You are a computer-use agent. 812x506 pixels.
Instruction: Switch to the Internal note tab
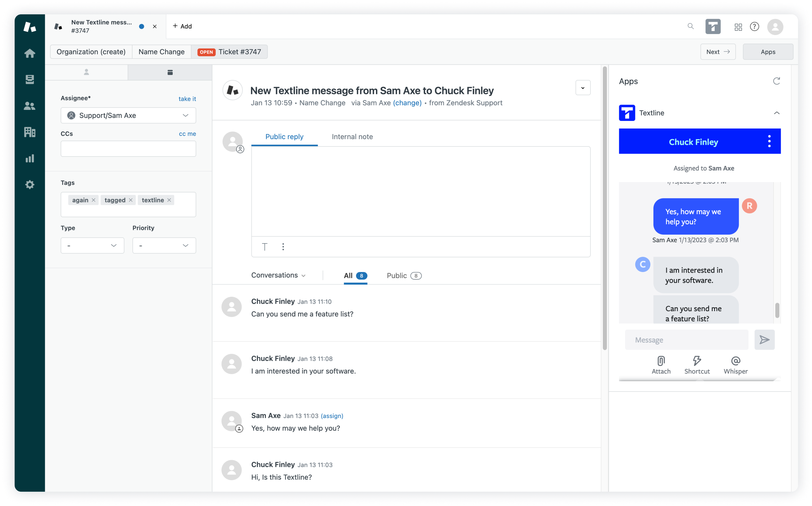[x=352, y=136]
